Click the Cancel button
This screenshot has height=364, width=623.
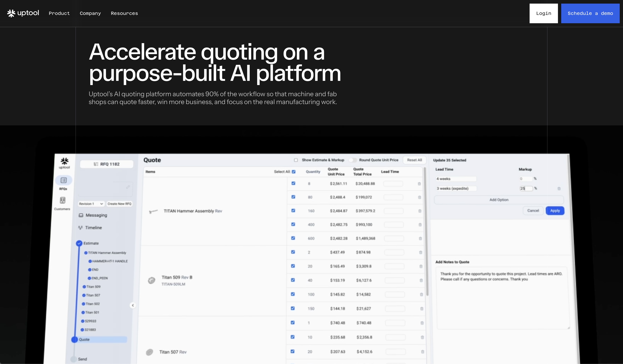533,211
